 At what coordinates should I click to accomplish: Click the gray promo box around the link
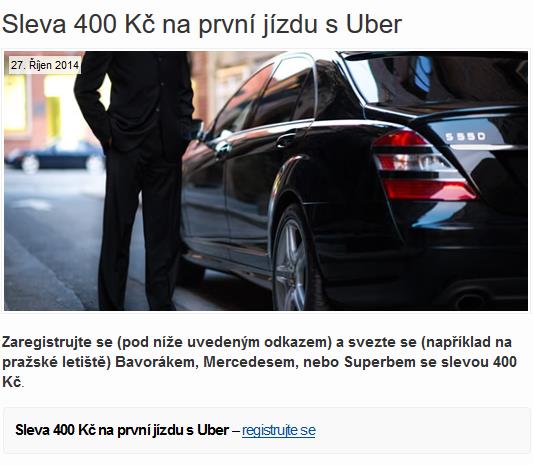pyautogui.click(x=266, y=430)
